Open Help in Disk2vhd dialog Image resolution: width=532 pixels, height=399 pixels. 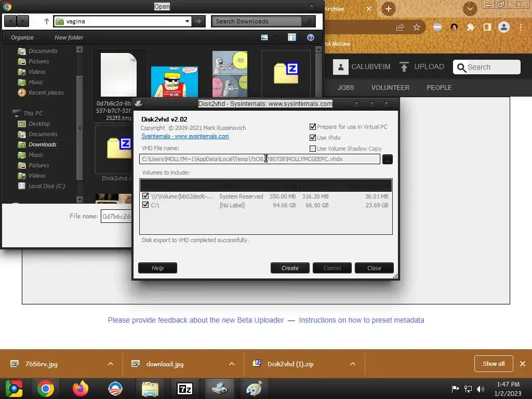click(157, 268)
